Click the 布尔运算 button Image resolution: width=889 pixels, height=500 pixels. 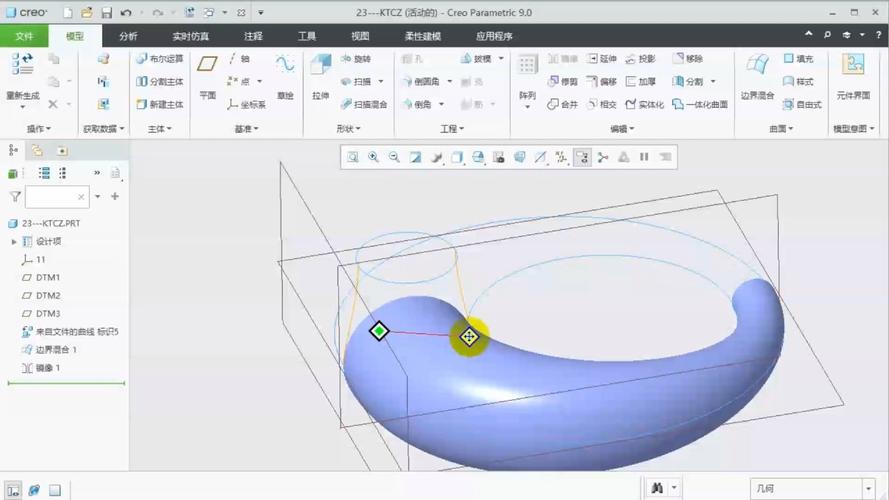160,59
